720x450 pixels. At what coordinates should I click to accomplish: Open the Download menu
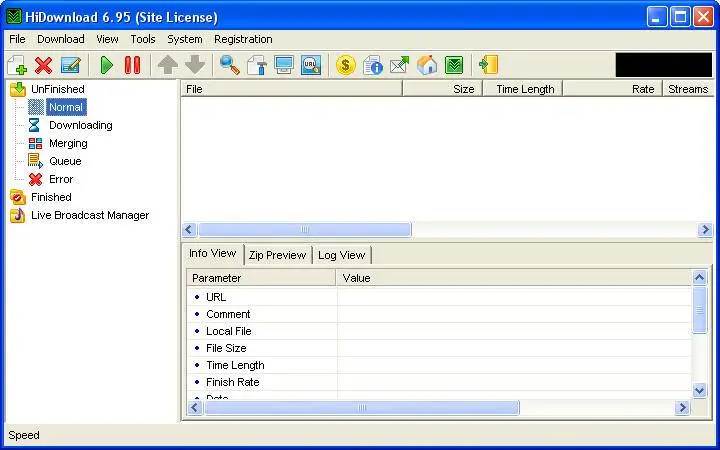(x=61, y=39)
